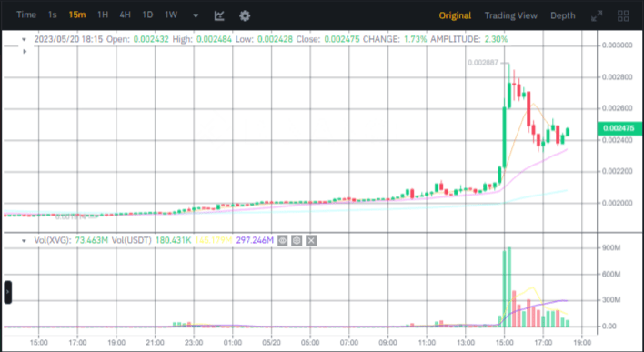Click the AMPLITUDE value 2.30%
The image size is (644, 352).
coord(496,39)
